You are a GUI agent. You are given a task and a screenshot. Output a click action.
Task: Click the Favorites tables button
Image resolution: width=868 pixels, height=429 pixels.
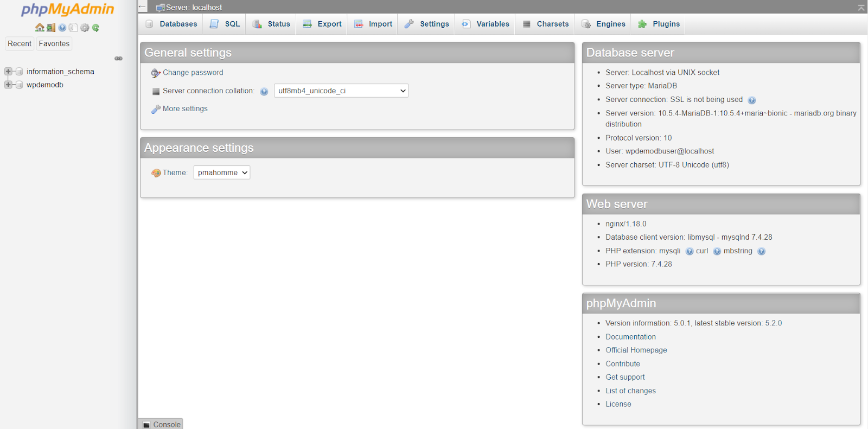[54, 43]
